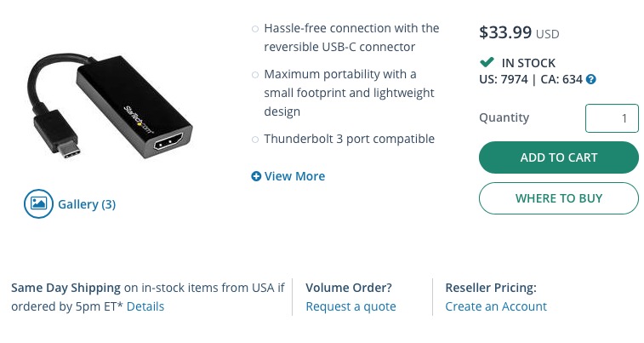Viewport: 644px width, 343px height.
Task: Click the US: 7974 stock count
Action: point(503,79)
